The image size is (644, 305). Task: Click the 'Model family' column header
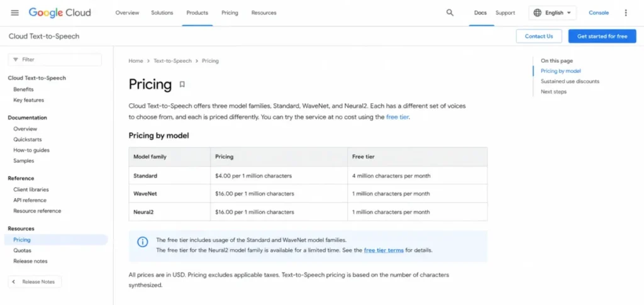tap(170, 157)
